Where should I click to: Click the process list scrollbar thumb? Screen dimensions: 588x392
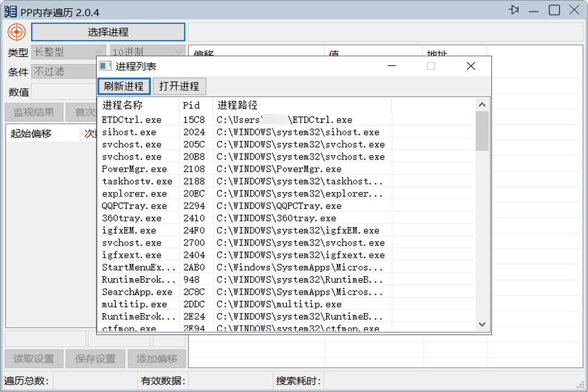tap(482, 131)
